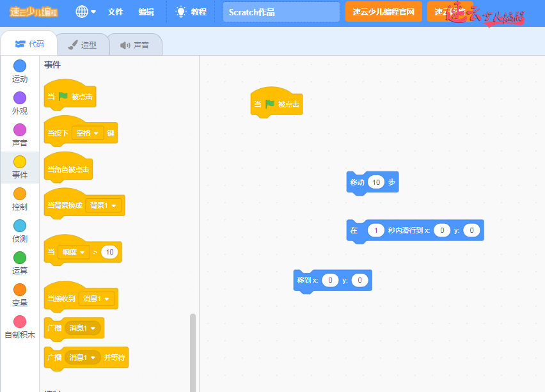Click the globe language icon
This screenshot has width=545, height=392.
[83, 12]
